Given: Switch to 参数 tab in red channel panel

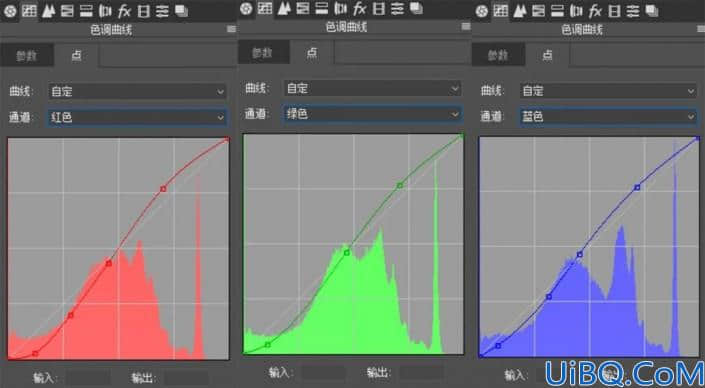Looking at the screenshot, I should 27,55.
